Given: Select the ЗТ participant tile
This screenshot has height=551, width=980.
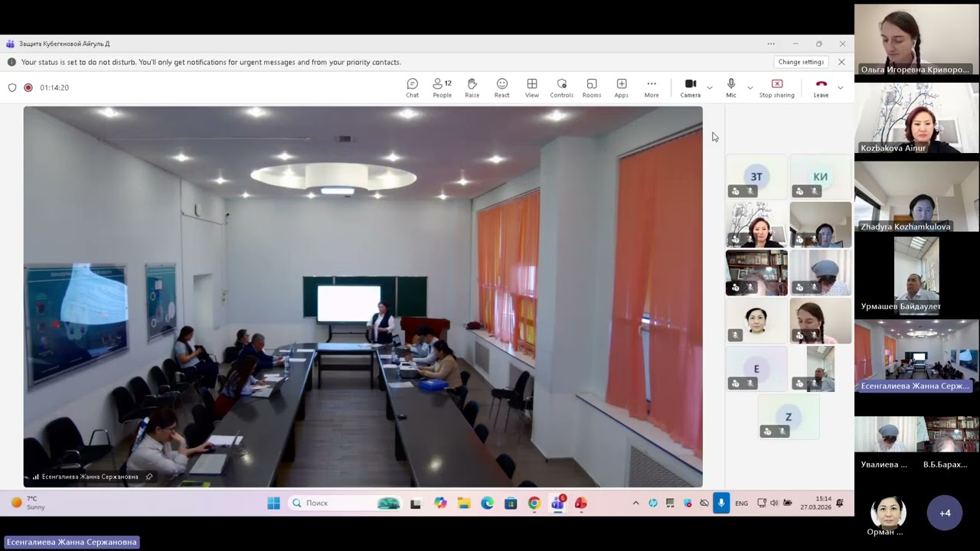Looking at the screenshot, I should click(756, 177).
